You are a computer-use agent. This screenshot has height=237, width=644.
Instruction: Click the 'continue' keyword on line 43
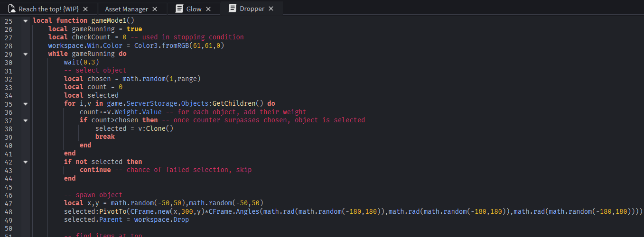95,170
